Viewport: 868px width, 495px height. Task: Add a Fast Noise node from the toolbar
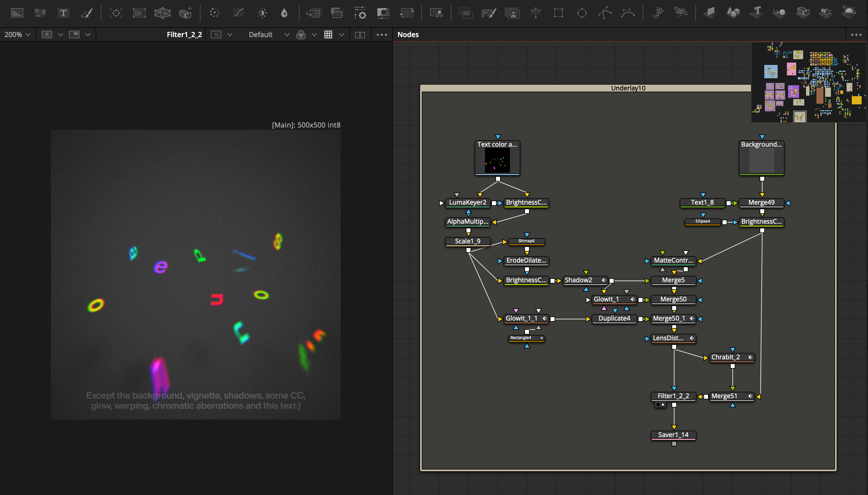click(40, 13)
